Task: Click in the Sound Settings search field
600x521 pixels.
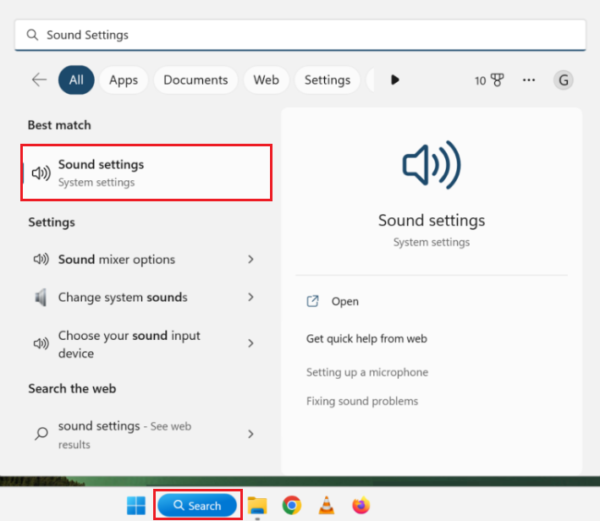Action: [x=300, y=35]
